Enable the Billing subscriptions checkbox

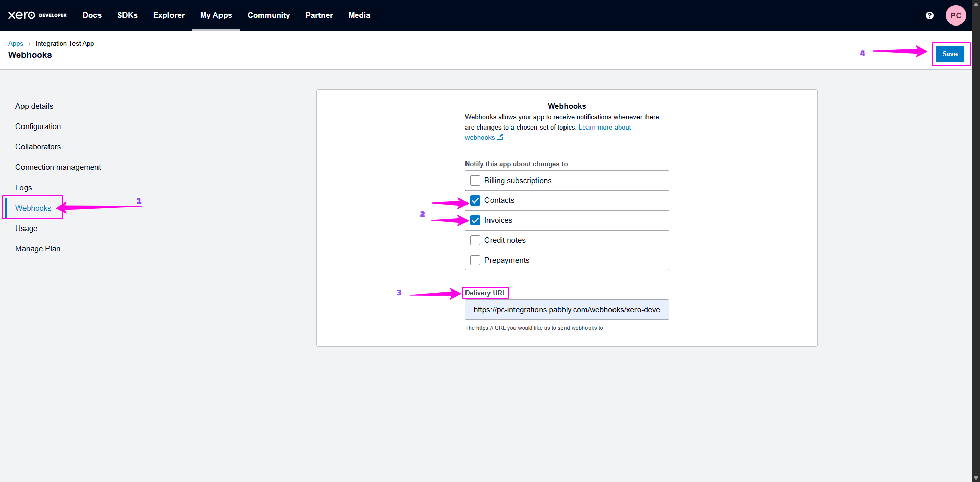[475, 181]
